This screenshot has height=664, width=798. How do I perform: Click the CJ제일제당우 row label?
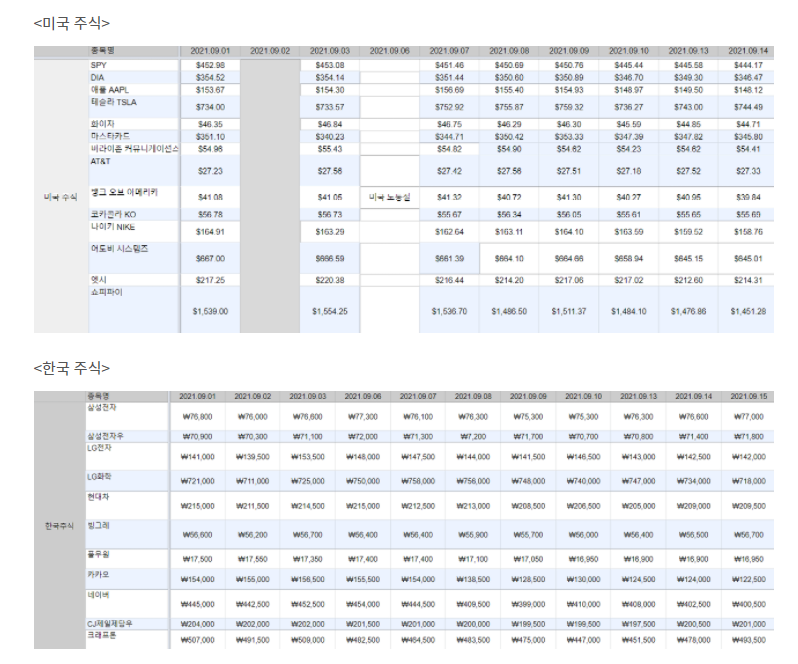(x=109, y=623)
